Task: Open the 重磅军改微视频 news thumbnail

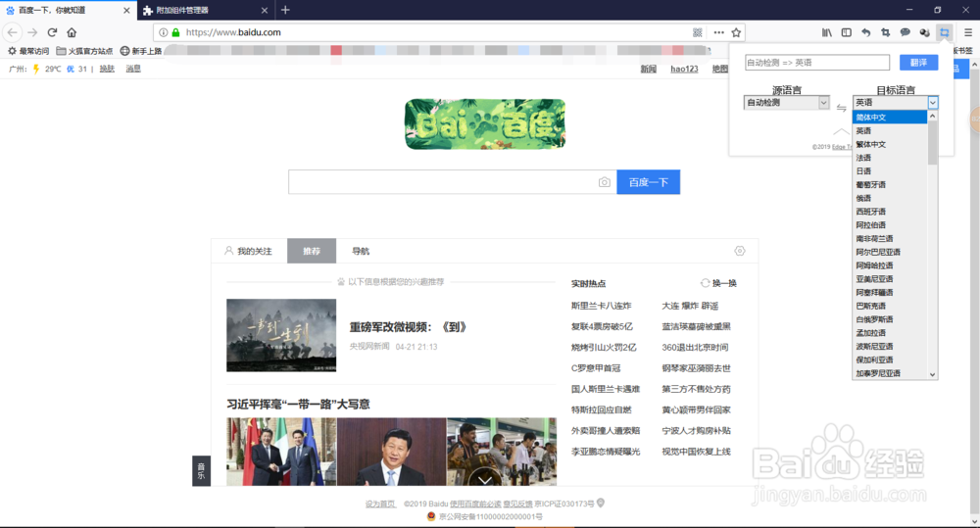Action: (281, 335)
